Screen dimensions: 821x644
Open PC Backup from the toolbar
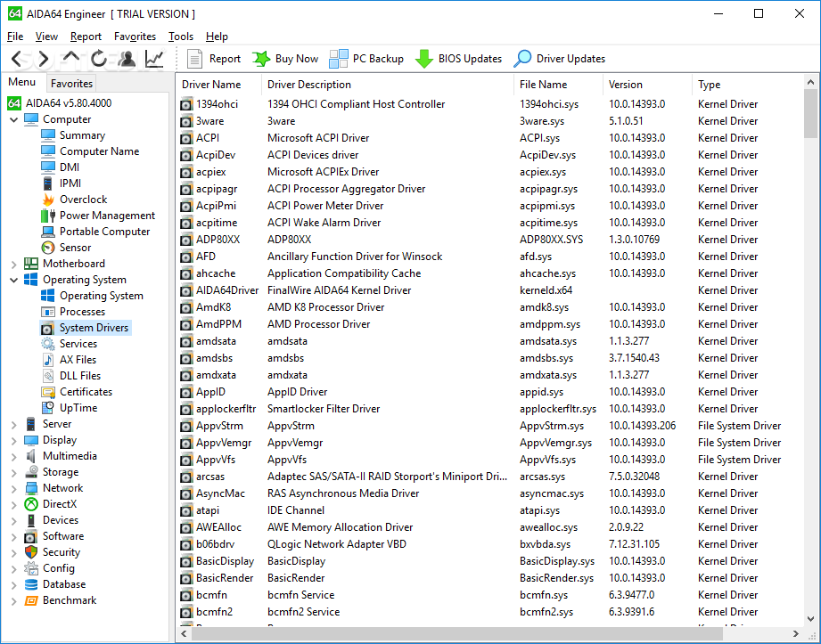click(x=366, y=59)
